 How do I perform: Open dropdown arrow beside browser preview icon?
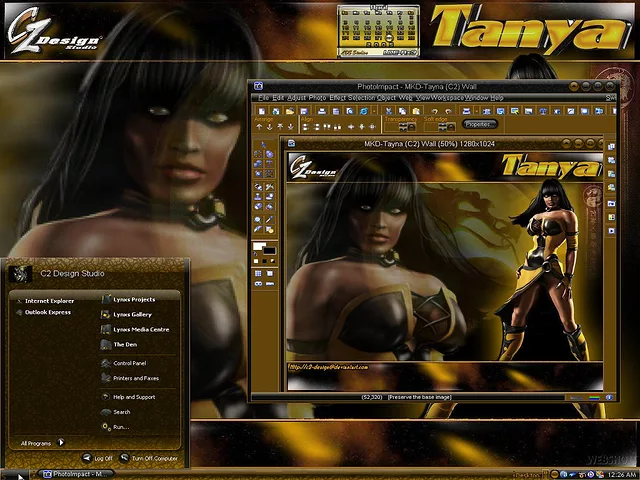[374, 111]
